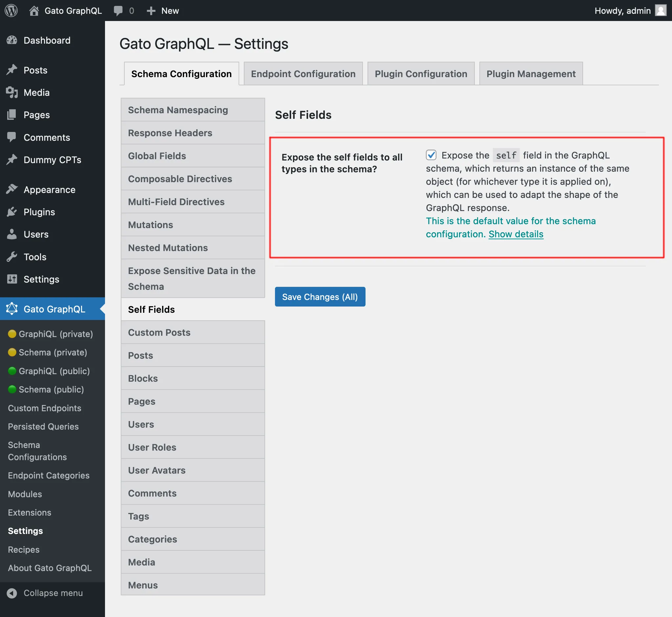Click the green dot beside Schema (public)

click(x=12, y=389)
